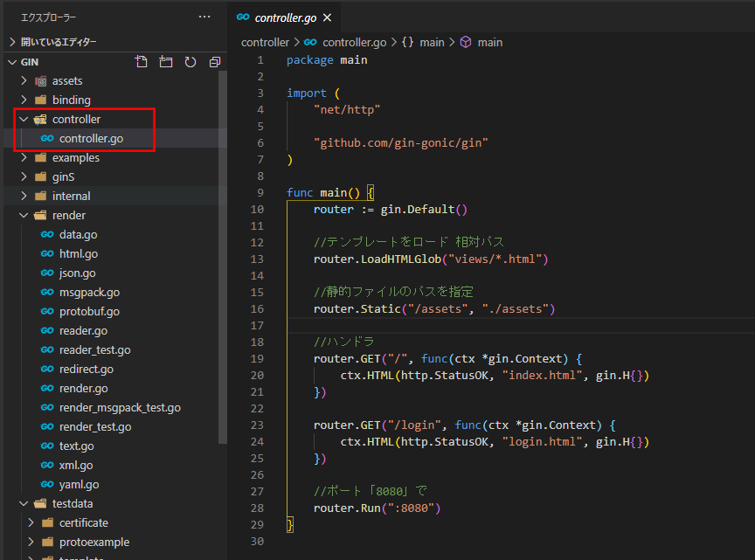This screenshot has height=560, width=755.
Task: Click "net/http" import string
Action: 347,110
